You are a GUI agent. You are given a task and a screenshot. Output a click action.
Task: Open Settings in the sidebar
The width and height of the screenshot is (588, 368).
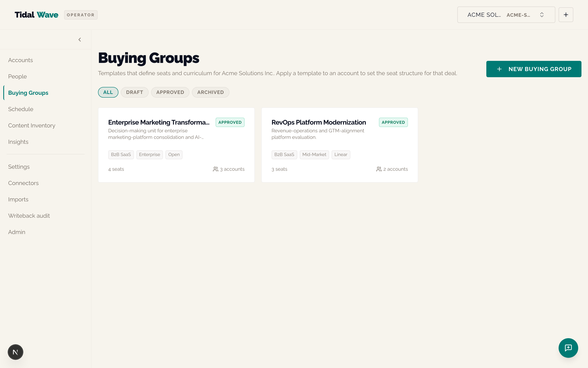[19, 167]
